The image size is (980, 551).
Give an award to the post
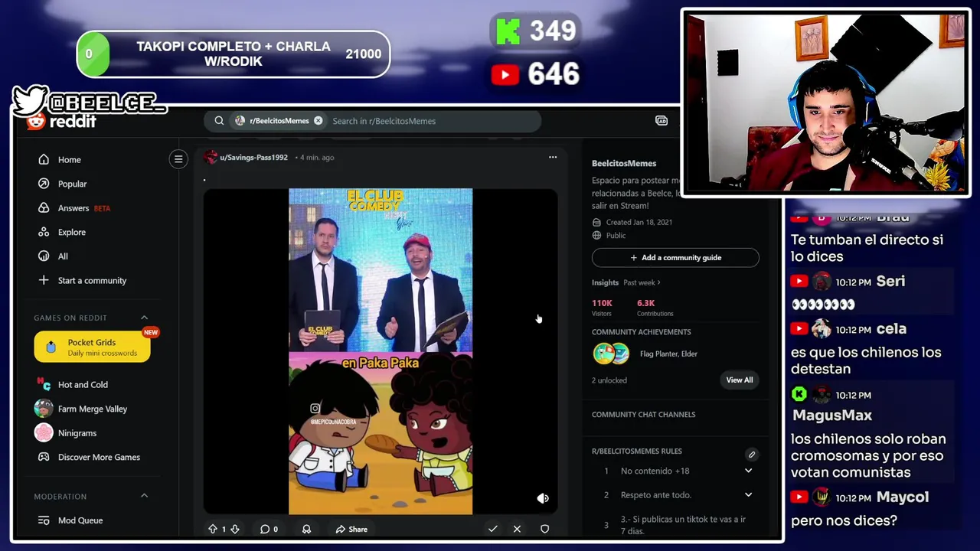click(306, 529)
